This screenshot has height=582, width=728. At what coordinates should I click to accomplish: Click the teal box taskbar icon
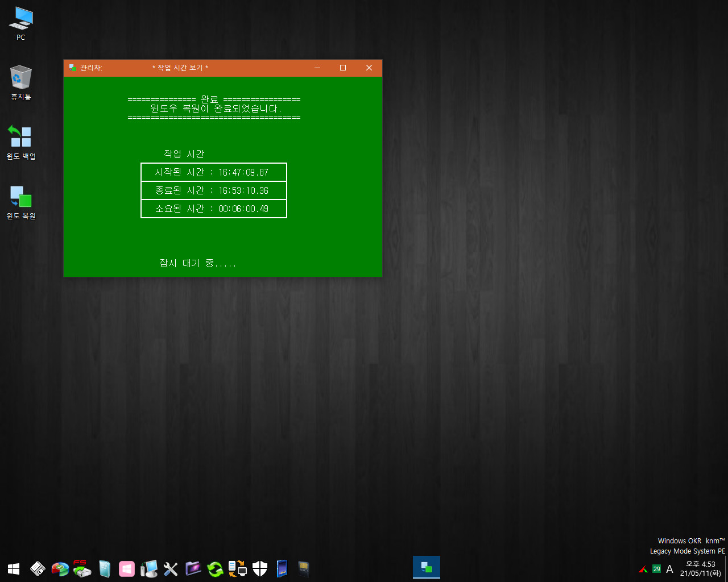click(x=105, y=568)
